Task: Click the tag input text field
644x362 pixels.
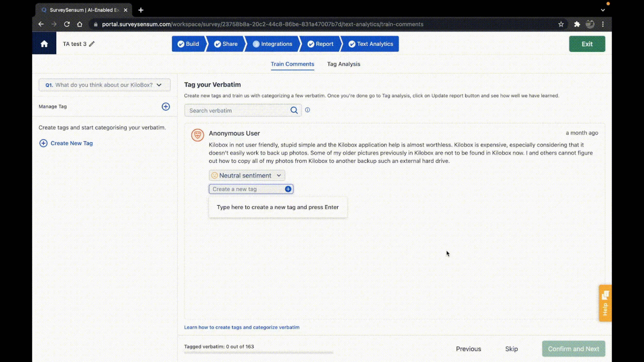Action: (278, 207)
